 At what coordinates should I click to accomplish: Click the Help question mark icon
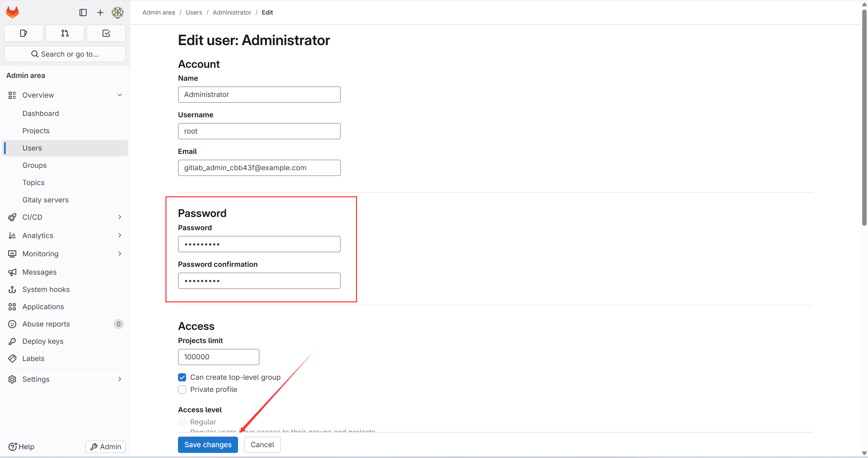click(x=13, y=446)
